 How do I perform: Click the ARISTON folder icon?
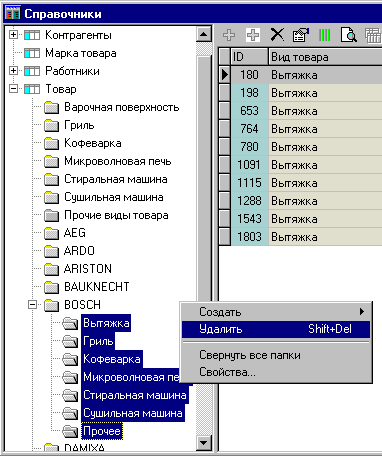pos(52,269)
